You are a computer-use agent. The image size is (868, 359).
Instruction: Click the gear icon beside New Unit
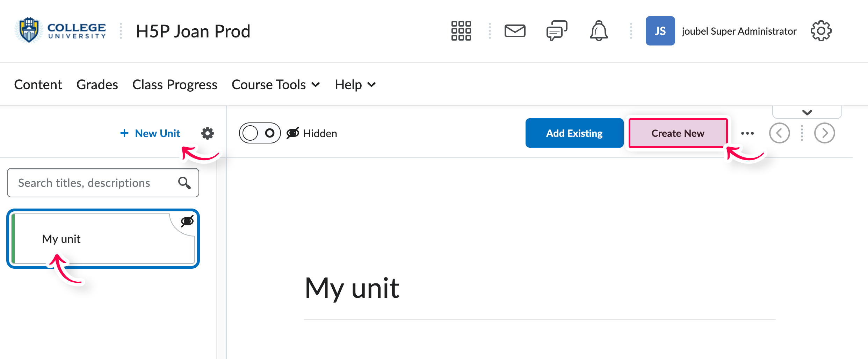point(208,133)
